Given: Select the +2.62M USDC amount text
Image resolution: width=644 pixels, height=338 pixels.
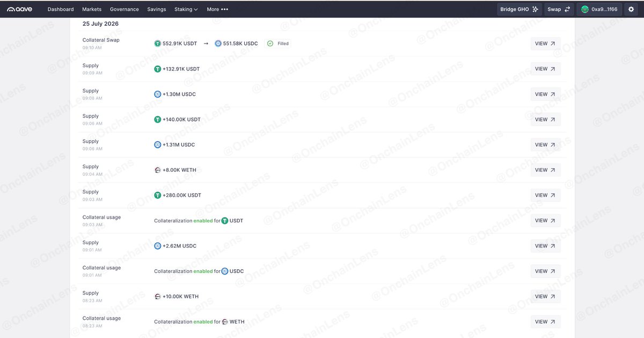Looking at the screenshot, I should [x=179, y=246].
